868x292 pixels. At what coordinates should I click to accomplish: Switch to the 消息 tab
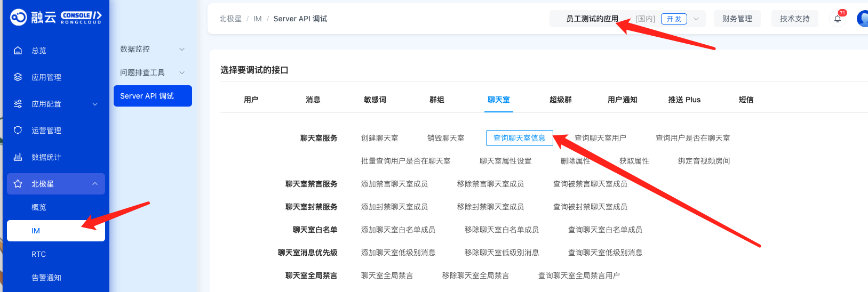[313, 100]
